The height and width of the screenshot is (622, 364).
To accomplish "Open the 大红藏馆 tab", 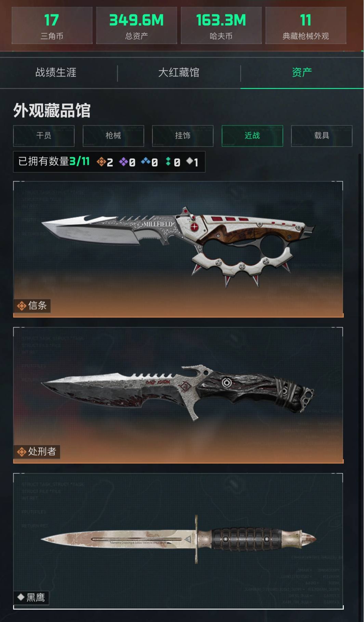I will coord(179,73).
